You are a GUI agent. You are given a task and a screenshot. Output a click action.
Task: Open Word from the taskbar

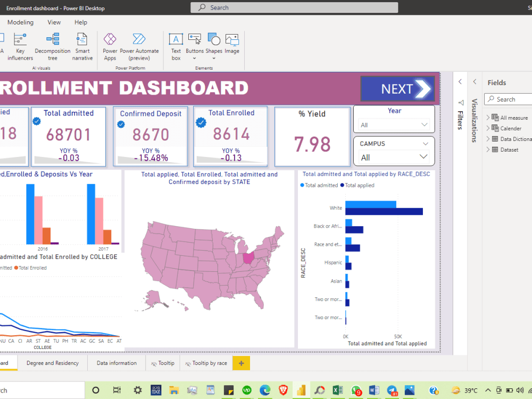tap(374, 390)
